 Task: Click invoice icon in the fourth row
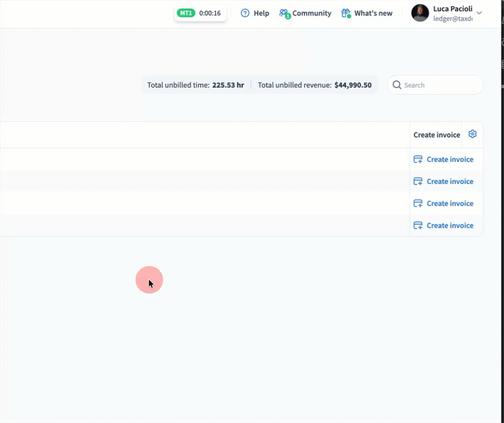(418, 225)
